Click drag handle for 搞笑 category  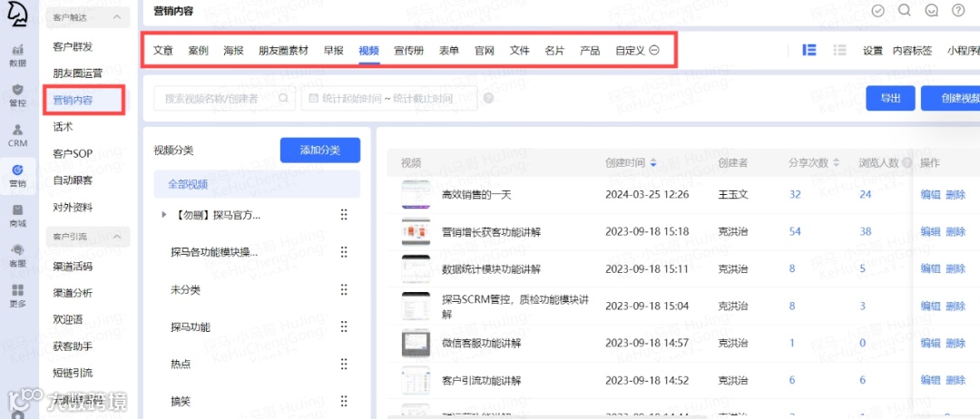pyautogui.click(x=343, y=402)
